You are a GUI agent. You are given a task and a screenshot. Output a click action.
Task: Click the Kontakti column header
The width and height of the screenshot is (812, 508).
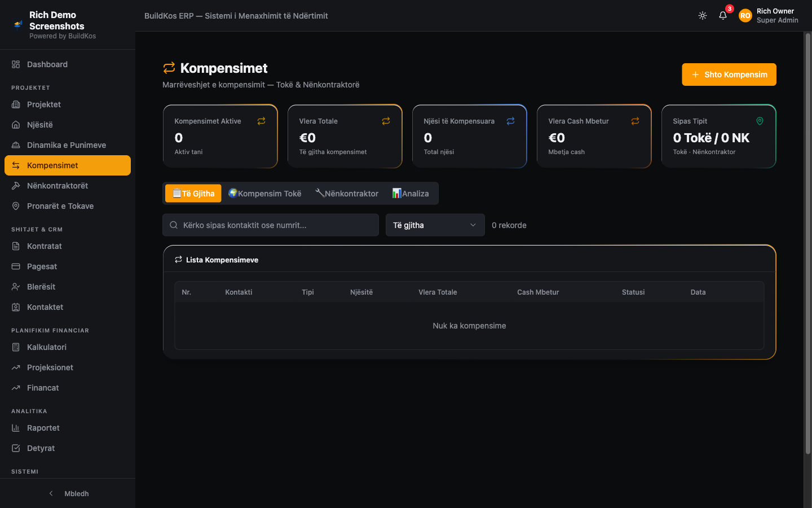pos(239,292)
